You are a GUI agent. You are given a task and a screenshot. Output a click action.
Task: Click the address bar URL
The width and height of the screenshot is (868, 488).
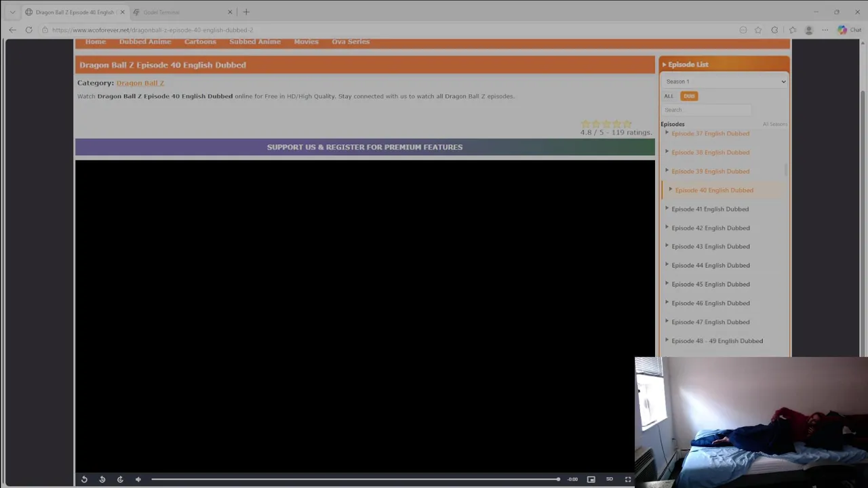(x=153, y=30)
